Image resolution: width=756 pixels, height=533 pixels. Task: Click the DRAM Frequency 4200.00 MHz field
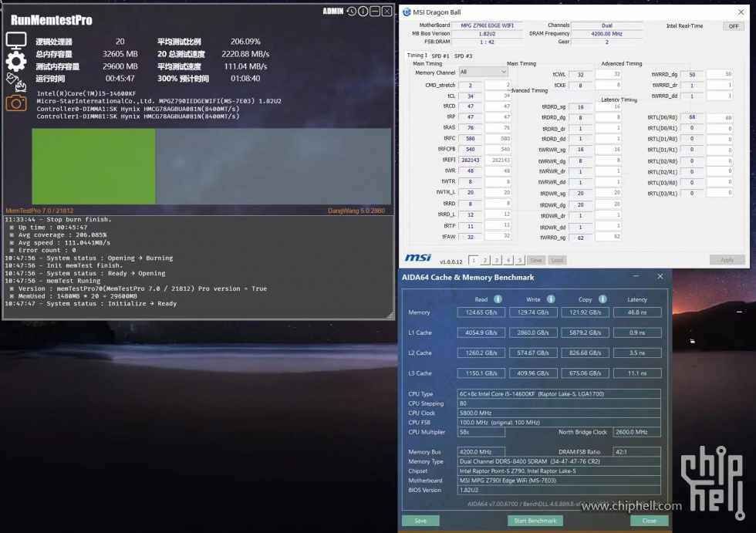click(x=606, y=34)
